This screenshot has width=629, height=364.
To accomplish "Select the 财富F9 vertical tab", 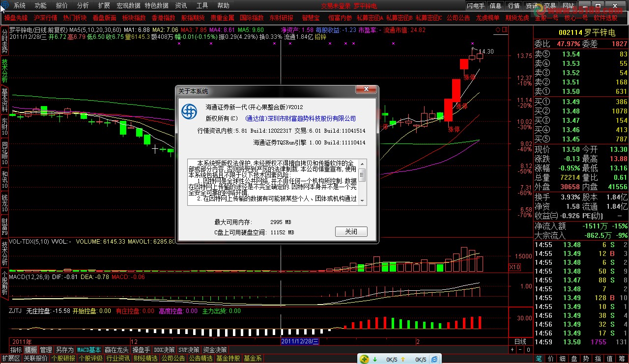I will (4, 226).
